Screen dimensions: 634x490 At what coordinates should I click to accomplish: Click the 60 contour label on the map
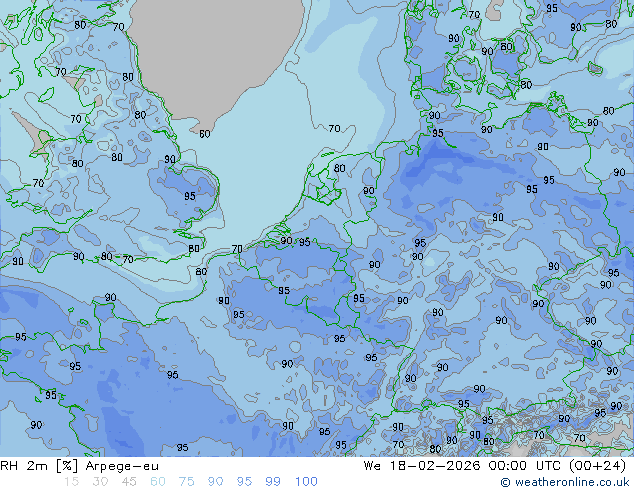tap(205, 134)
